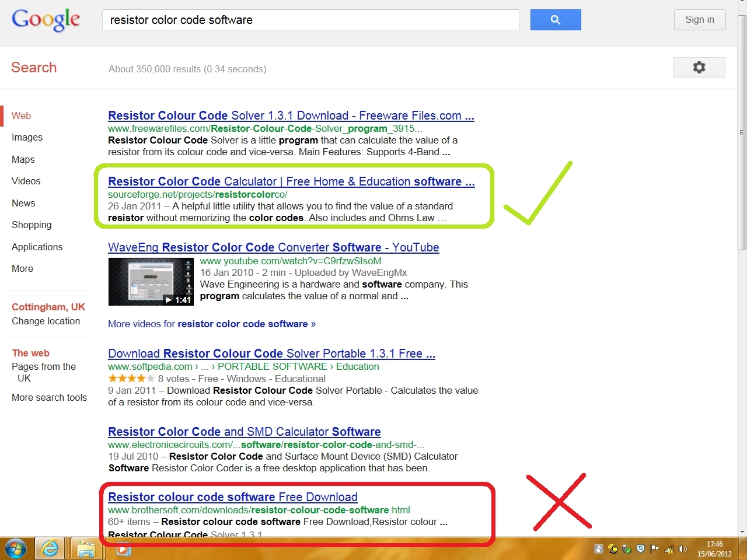Switch to Maps search

(23, 159)
